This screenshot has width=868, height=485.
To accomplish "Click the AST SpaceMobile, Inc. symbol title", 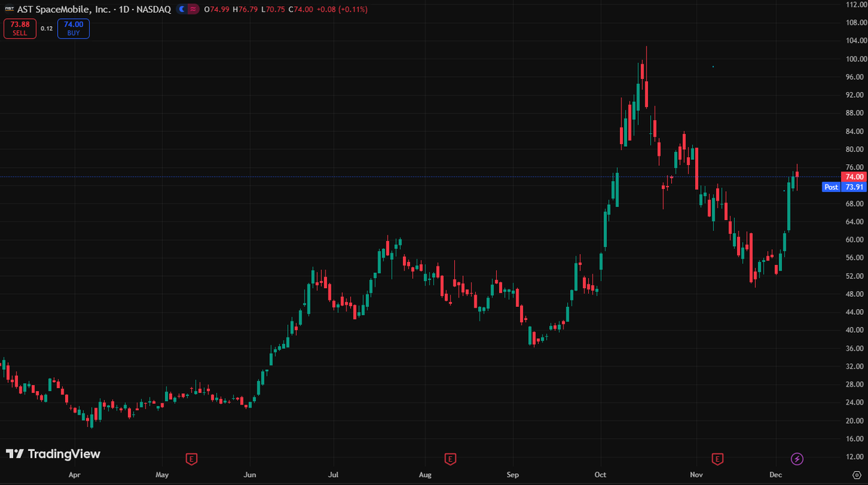I will click(x=64, y=9).
